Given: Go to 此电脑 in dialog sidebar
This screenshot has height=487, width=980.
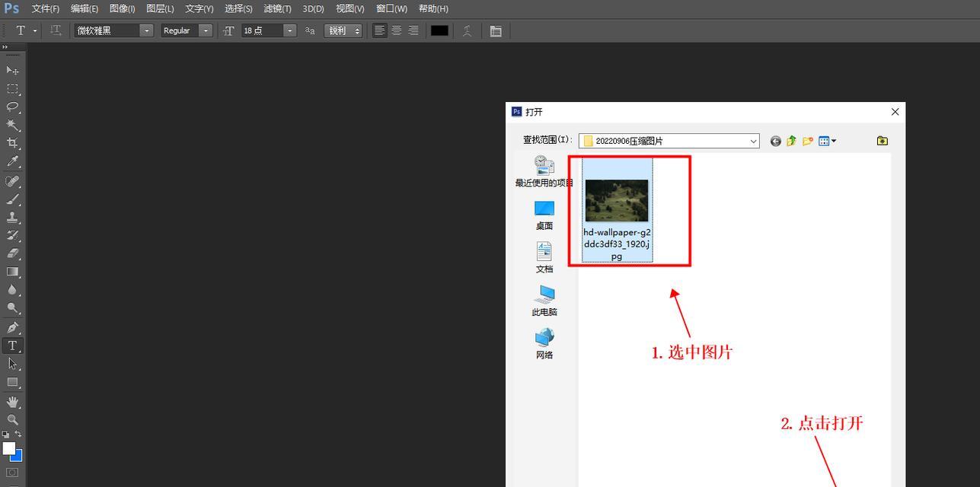Looking at the screenshot, I should (544, 301).
